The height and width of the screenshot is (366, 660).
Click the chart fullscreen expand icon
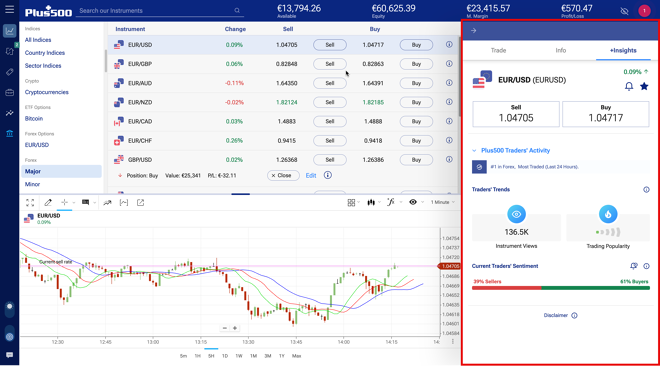pos(30,202)
